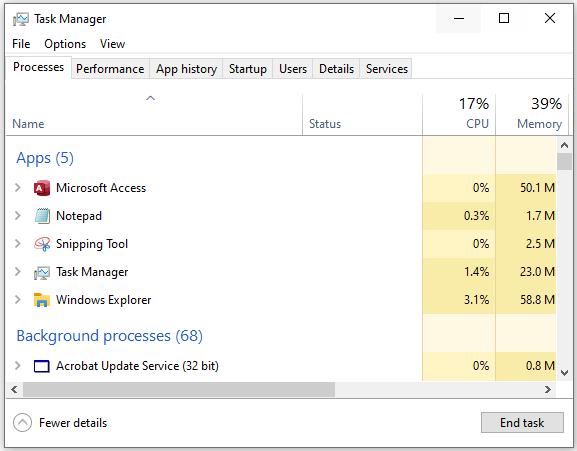Click the Background processes (68) heading
The image size is (577, 451).
coord(110,336)
